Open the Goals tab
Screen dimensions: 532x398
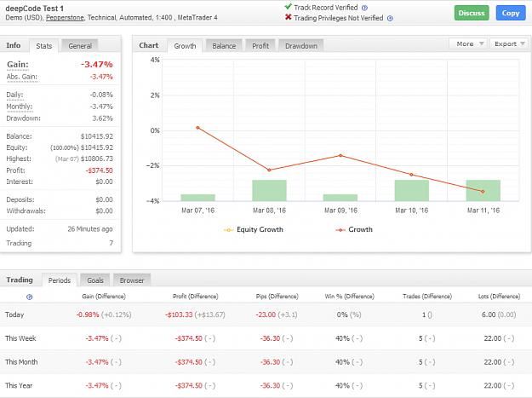pyautogui.click(x=95, y=280)
